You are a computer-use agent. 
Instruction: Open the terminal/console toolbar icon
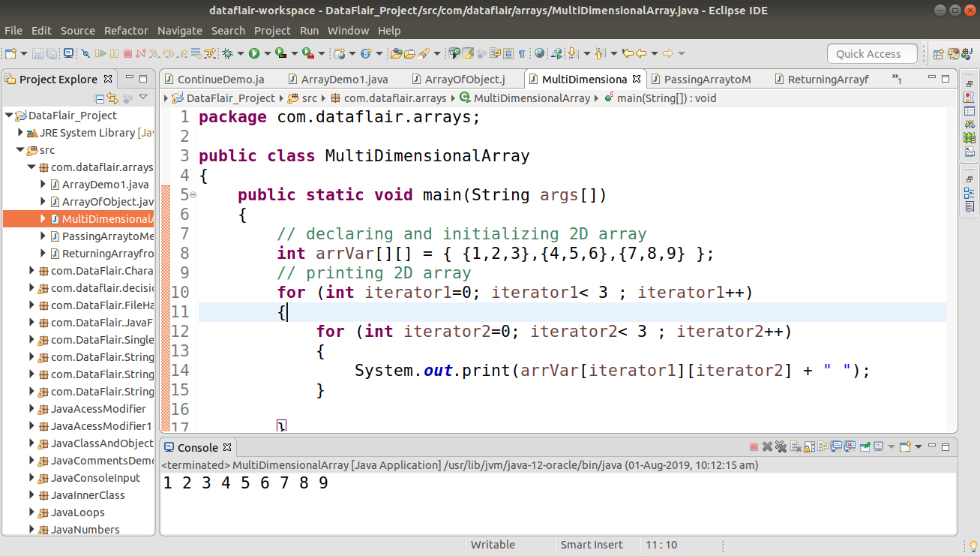pos(68,53)
